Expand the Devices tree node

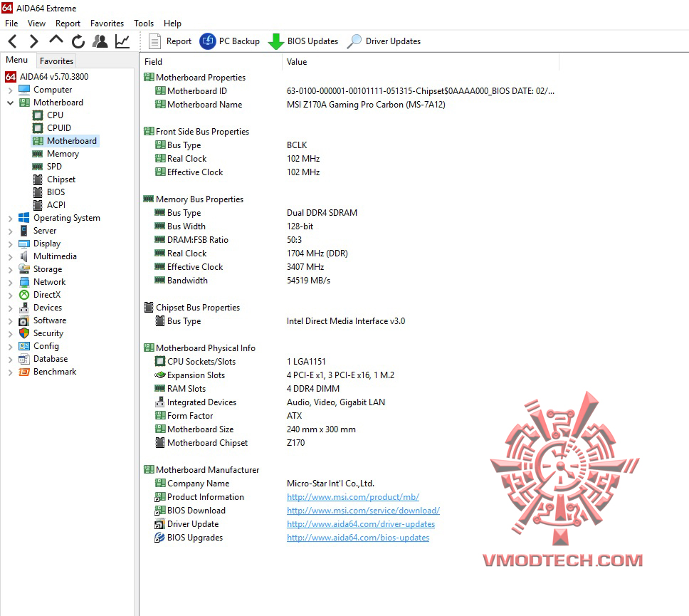(11, 308)
